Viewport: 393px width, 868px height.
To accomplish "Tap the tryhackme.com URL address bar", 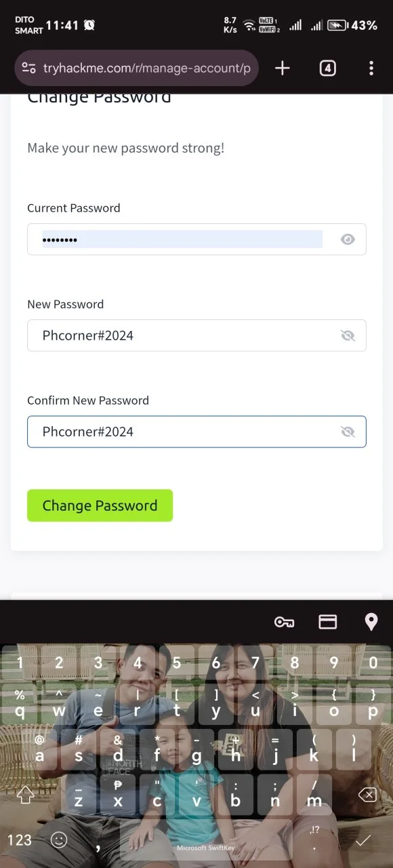I will (136, 68).
